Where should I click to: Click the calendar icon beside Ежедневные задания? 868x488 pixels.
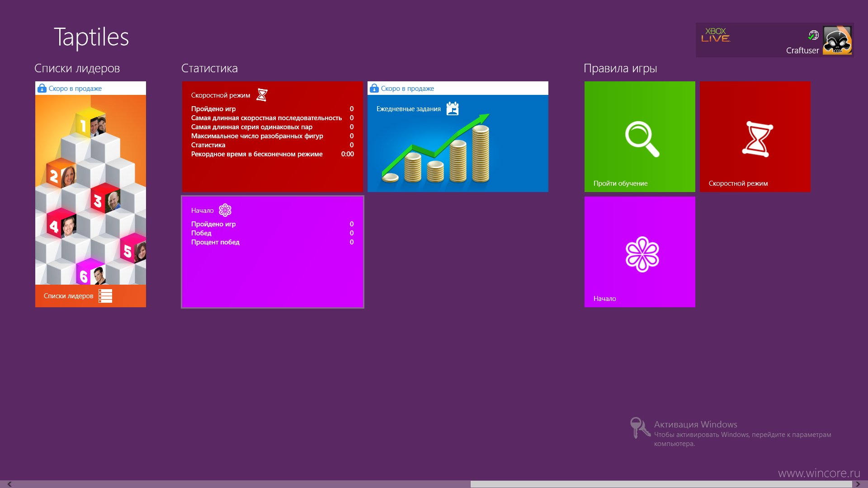(x=453, y=108)
